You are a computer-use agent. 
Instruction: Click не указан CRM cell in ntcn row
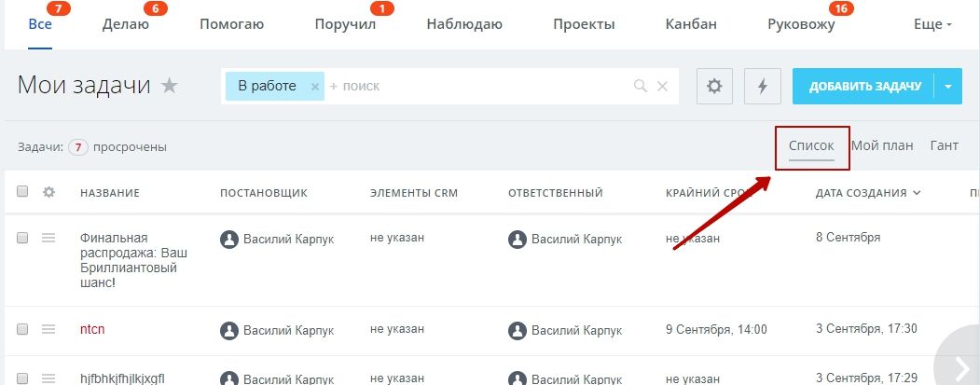coord(397,329)
